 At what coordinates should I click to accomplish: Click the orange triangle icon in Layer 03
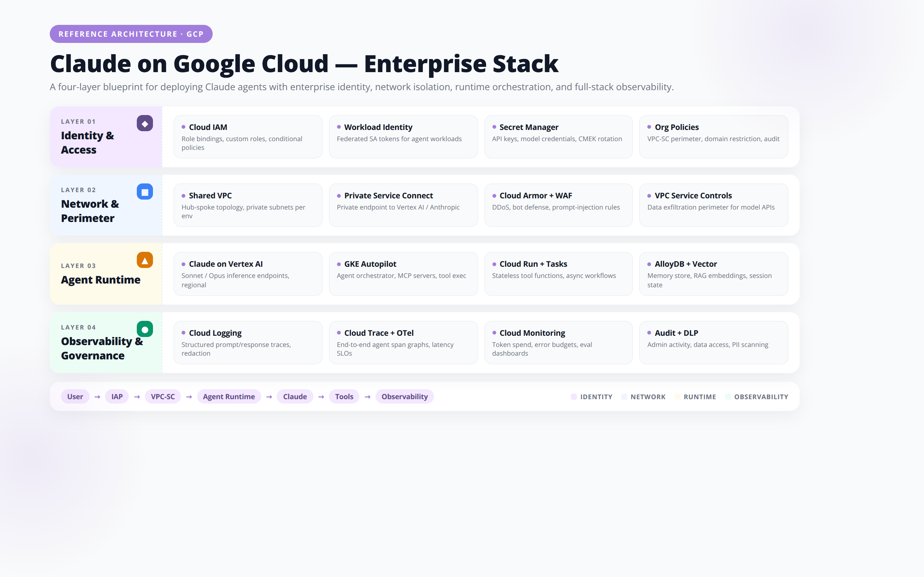pos(145,260)
